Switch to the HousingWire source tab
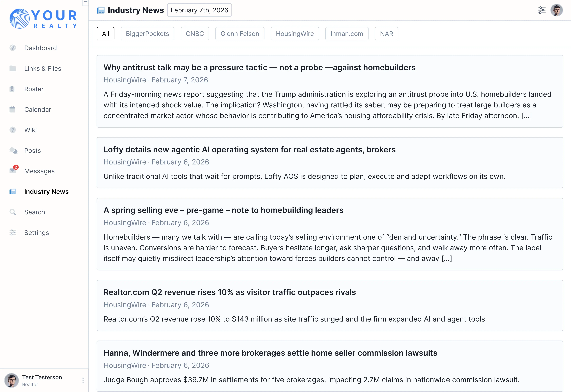The height and width of the screenshot is (392, 571). tap(295, 34)
